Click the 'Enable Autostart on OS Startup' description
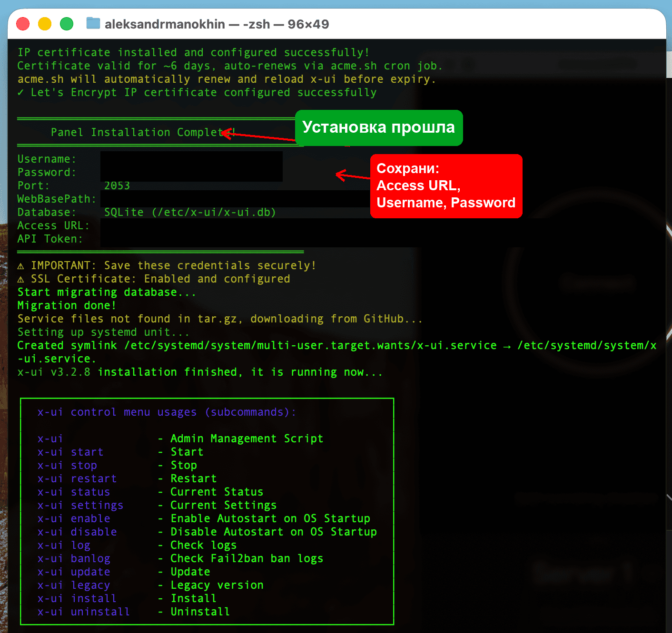Viewport: 672px width, 633px height. click(x=270, y=518)
